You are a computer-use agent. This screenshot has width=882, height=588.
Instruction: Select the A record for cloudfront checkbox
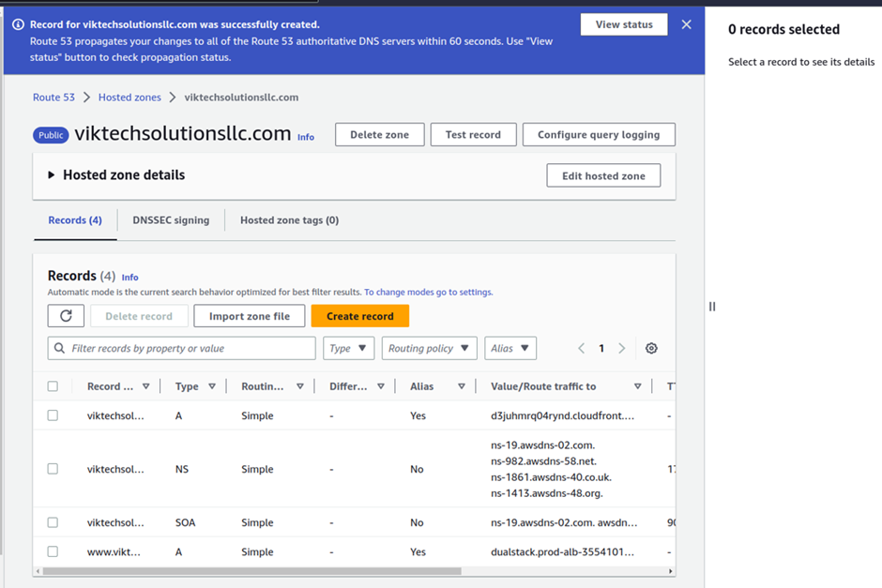pyautogui.click(x=53, y=415)
